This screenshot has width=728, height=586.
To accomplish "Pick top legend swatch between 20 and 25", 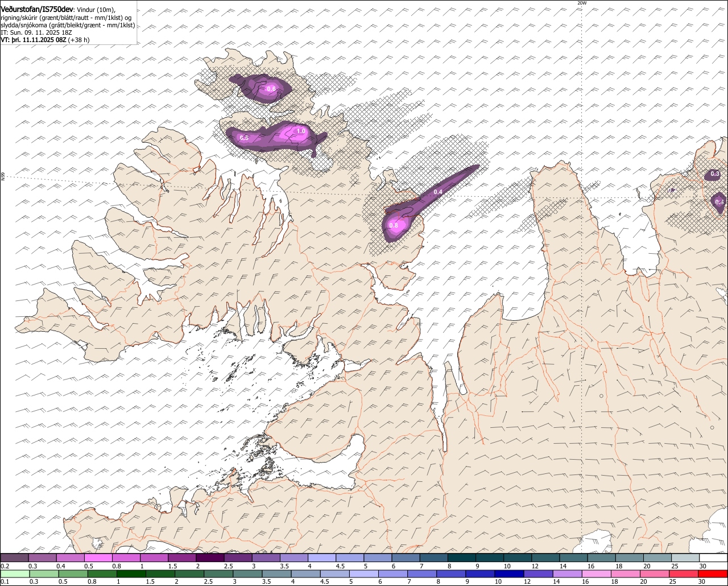I will 658,558.
